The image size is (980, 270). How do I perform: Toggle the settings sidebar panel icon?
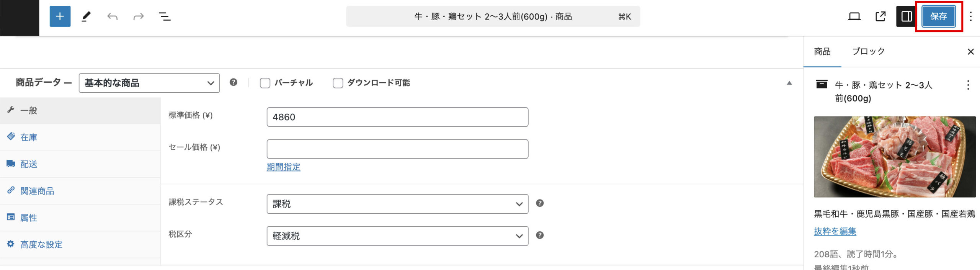[x=906, y=16]
